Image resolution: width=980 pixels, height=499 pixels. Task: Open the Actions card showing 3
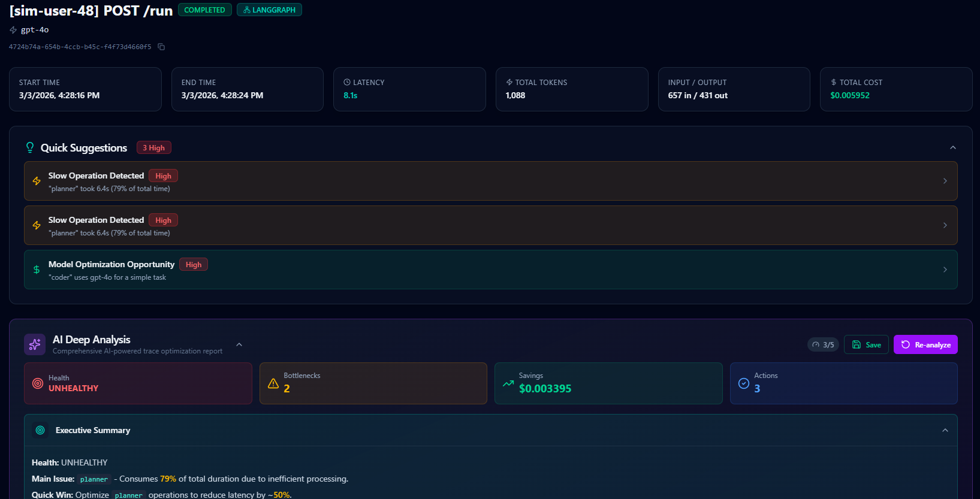click(844, 383)
